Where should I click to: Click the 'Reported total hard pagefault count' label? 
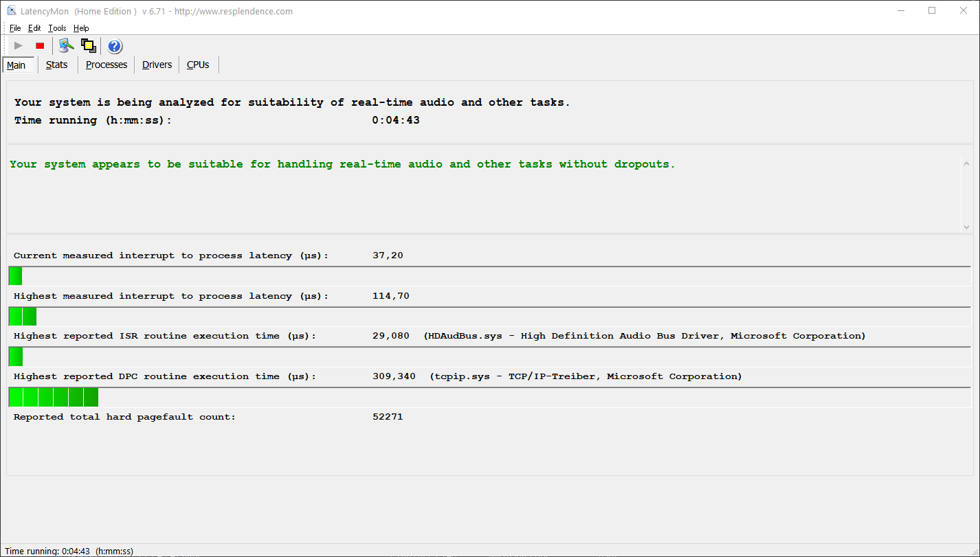tap(124, 417)
